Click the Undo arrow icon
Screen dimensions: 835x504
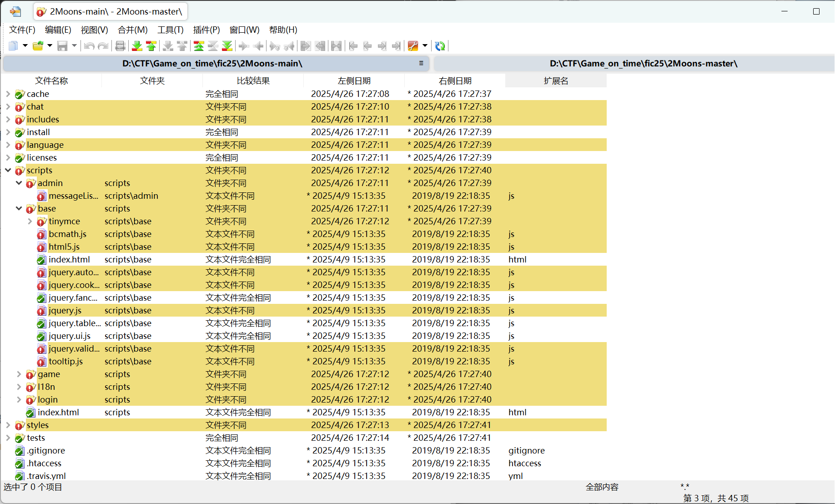tap(89, 46)
